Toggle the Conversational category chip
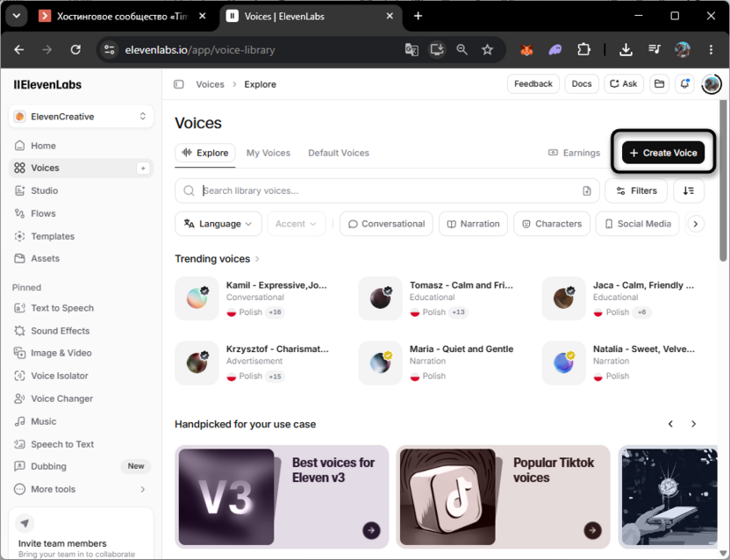 point(386,224)
